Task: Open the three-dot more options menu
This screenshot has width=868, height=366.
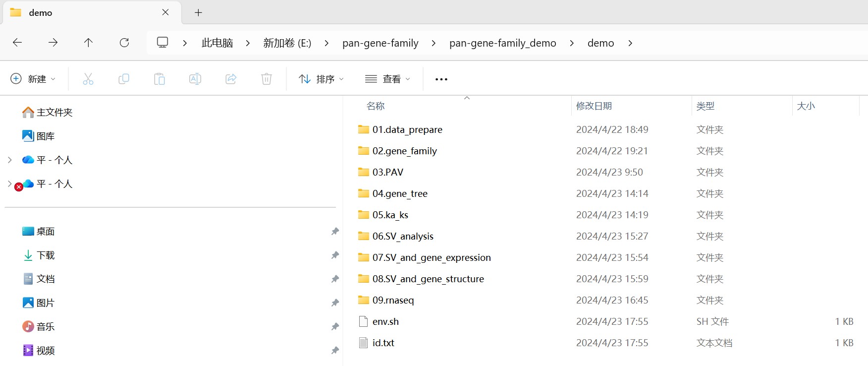Action: tap(441, 79)
